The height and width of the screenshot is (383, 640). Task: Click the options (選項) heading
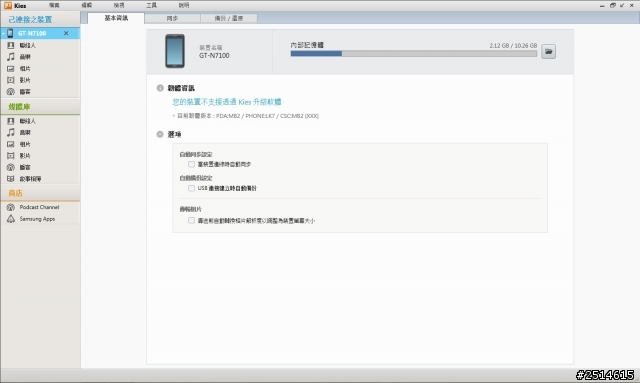(x=174, y=134)
